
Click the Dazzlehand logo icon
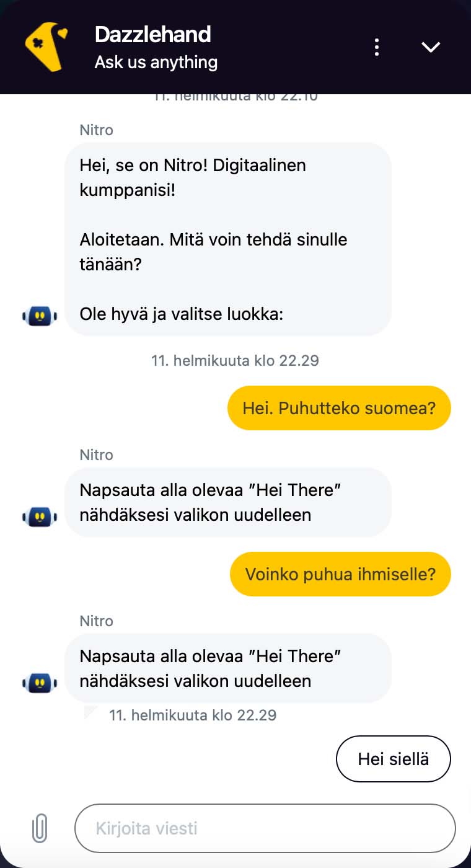[x=45, y=46]
